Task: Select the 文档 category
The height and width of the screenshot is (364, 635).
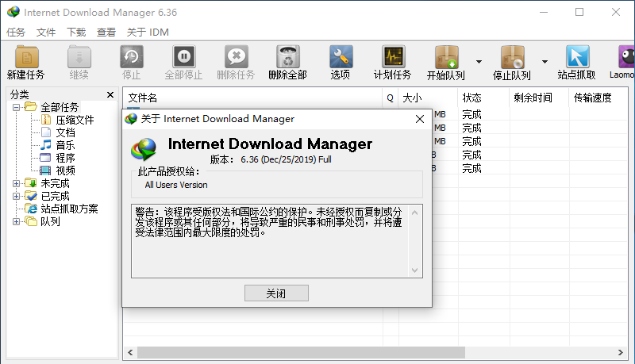Action: pyautogui.click(x=65, y=132)
